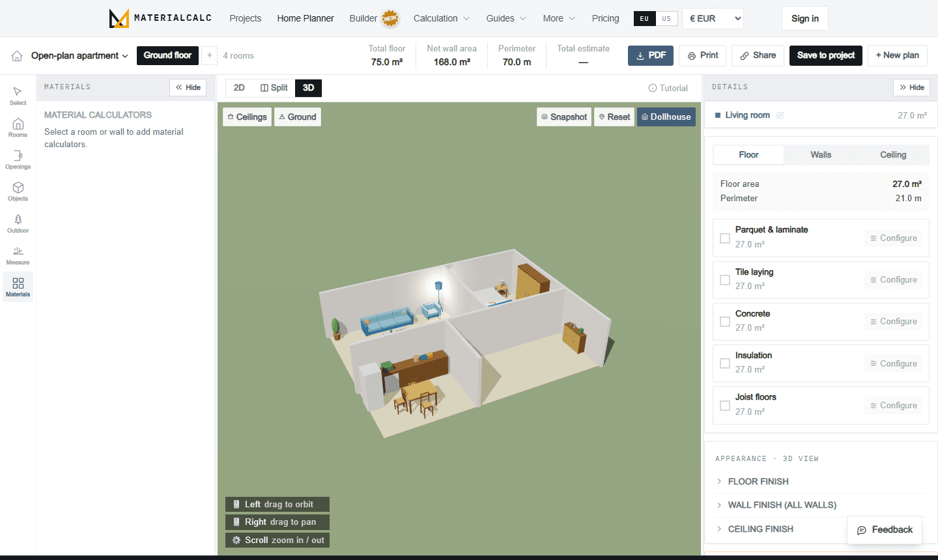Viewport: 938px width, 560px height.
Task: Switch region to US
Action: [666, 19]
